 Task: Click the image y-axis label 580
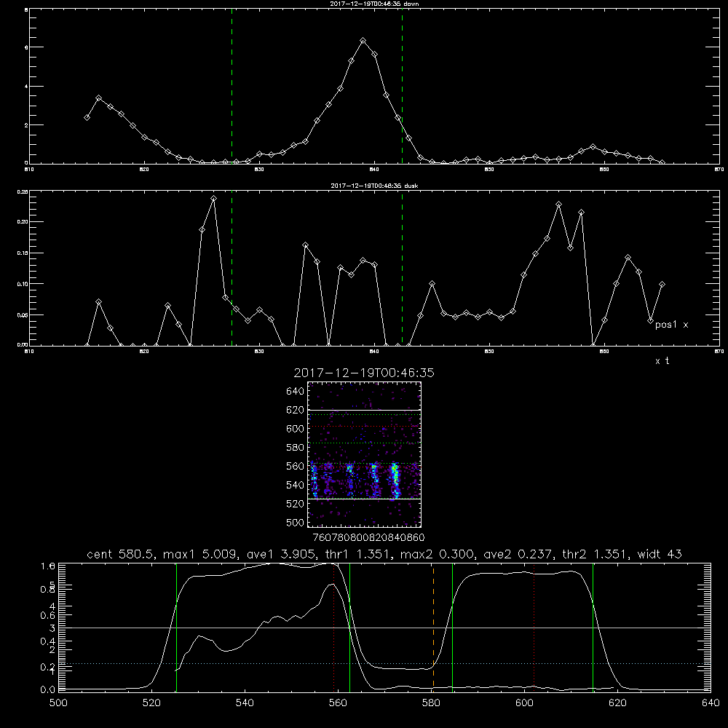pyautogui.click(x=296, y=448)
